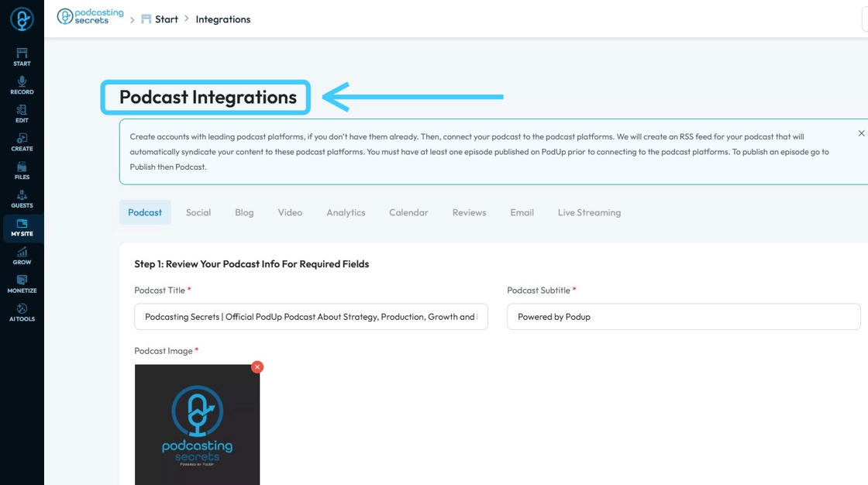The height and width of the screenshot is (485, 868).
Task: Open the Guests section in sidebar
Action: (22, 199)
